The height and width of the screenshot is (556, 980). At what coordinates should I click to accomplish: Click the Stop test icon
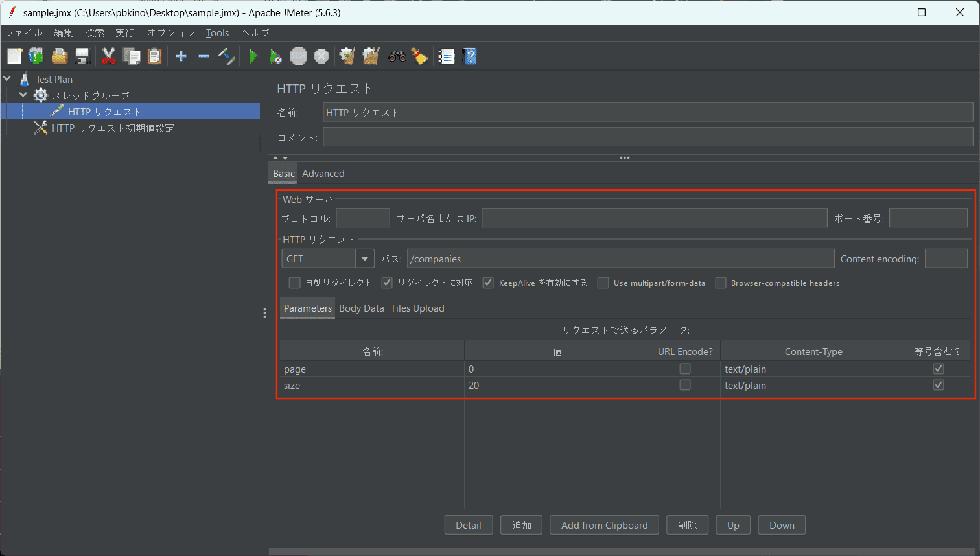[x=298, y=56]
